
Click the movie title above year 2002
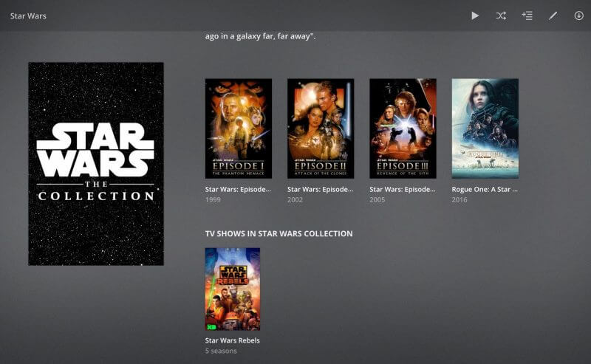(321, 189)
